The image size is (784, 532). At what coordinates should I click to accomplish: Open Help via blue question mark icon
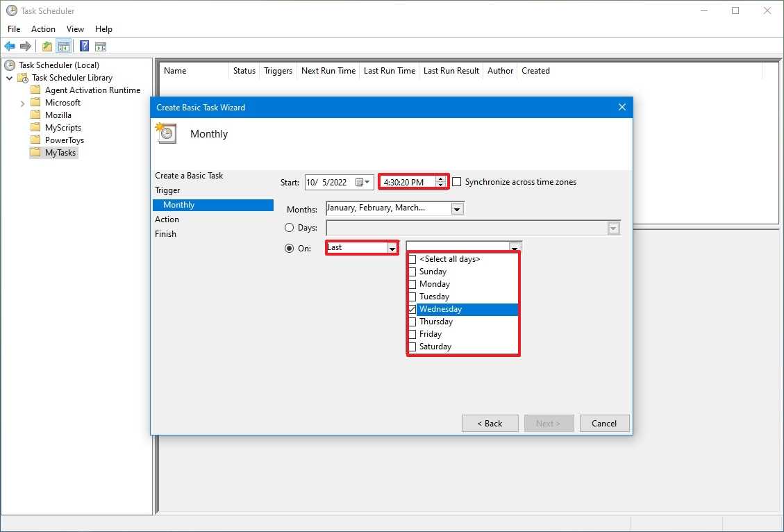coord(84,47)
